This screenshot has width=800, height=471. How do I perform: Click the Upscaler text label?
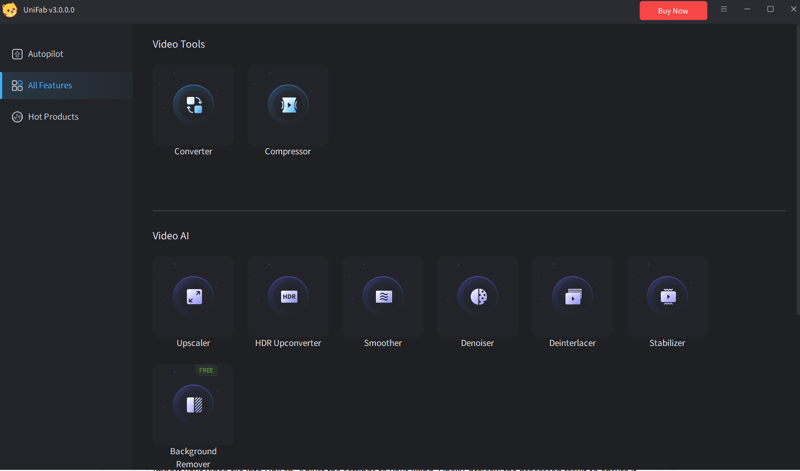point(193,343)
